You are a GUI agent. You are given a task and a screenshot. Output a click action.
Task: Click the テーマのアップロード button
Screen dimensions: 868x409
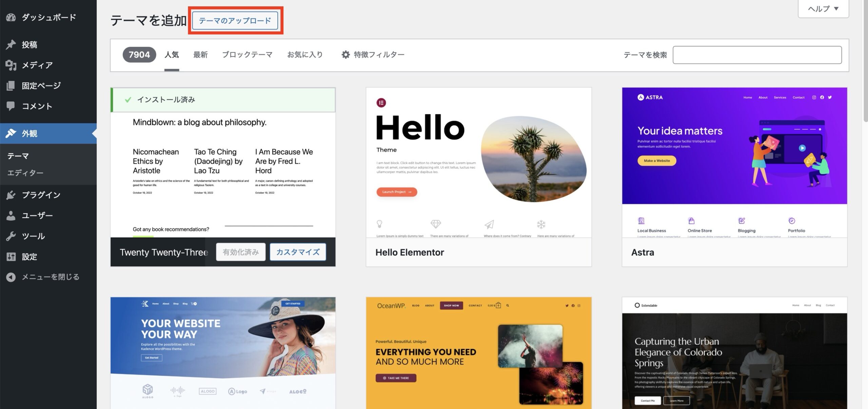(235, 20)
